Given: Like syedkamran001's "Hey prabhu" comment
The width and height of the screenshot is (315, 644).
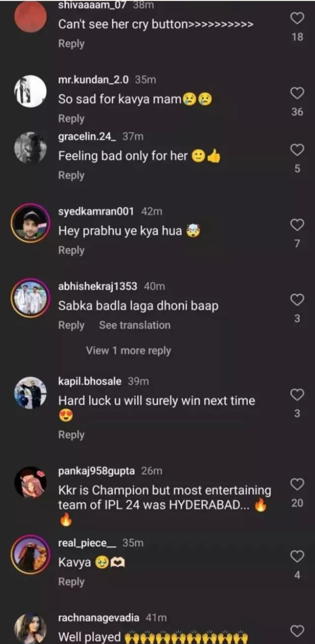Looking at the screenshot, I should click(x=297, y=225).
